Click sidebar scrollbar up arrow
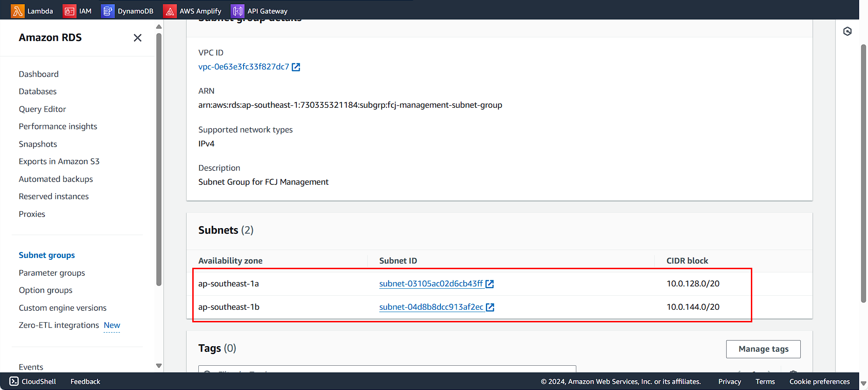Screen dimensions: 868x390 [159, 27]
